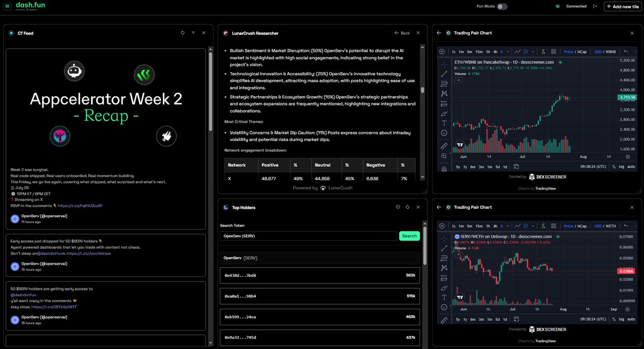Select brush tool on ETH/WBNB chart
This screenshot has width=644, height=349.
[x=444, y=113]
